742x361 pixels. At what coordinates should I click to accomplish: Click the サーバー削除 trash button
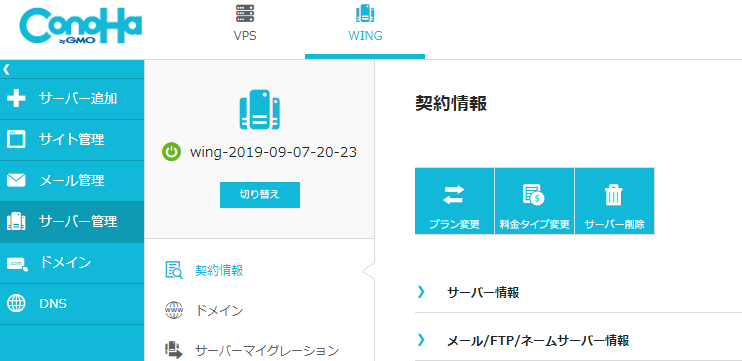(614, 201)
